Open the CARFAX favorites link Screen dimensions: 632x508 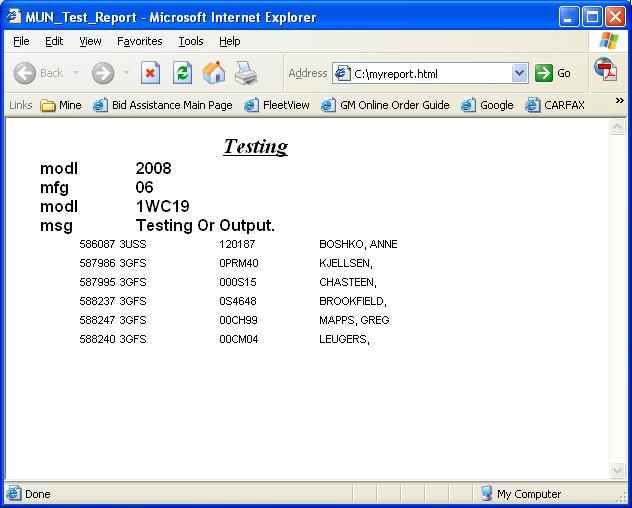coord(555,105)
